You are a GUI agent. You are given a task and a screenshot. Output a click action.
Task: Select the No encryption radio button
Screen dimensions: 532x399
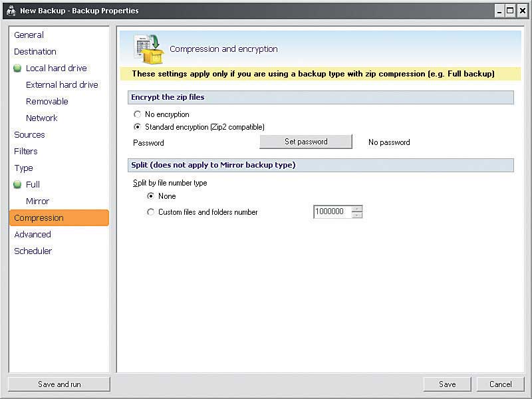pos(138,114)
